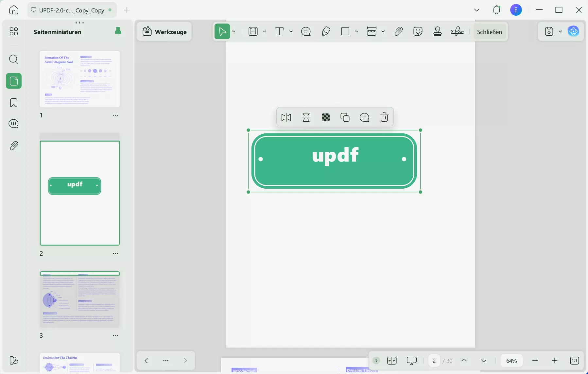Select the cursor selection tool
Image resolution: width=588 pixels, height=374 pixels.
[x=222, y=31]
